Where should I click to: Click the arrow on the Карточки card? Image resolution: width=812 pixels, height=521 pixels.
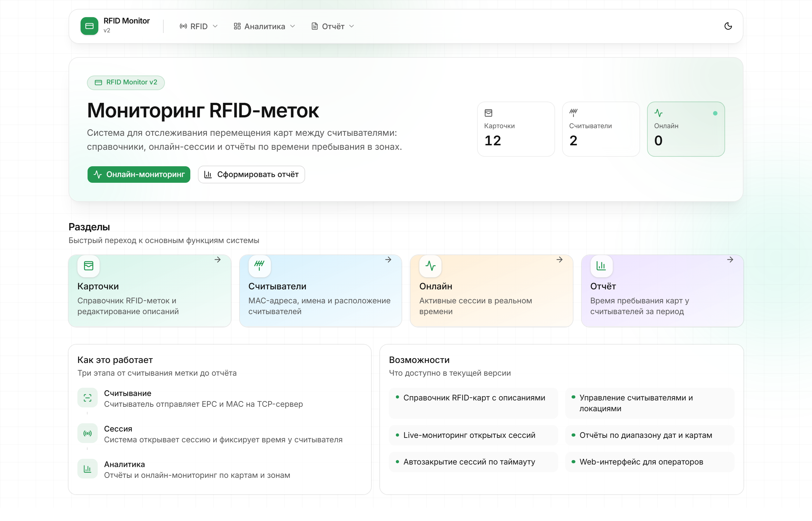[x=218, y=260]
